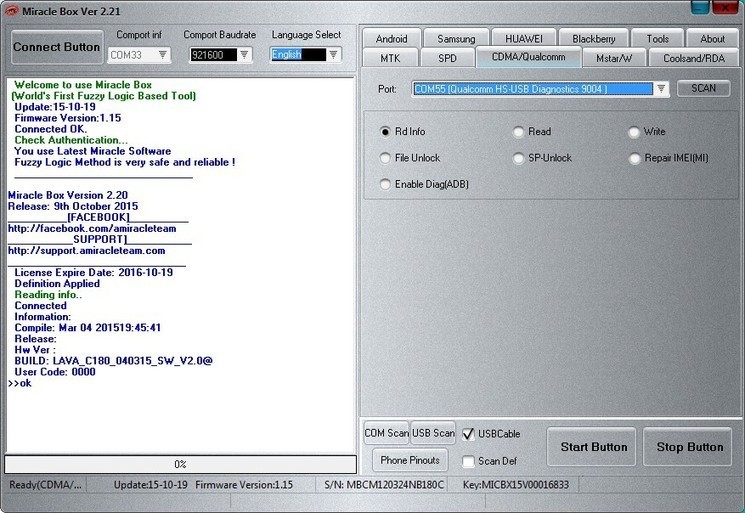Viewport: 745px width, 513px height.
Task: Click the 0% progress bar
Action: pos(181,464)
